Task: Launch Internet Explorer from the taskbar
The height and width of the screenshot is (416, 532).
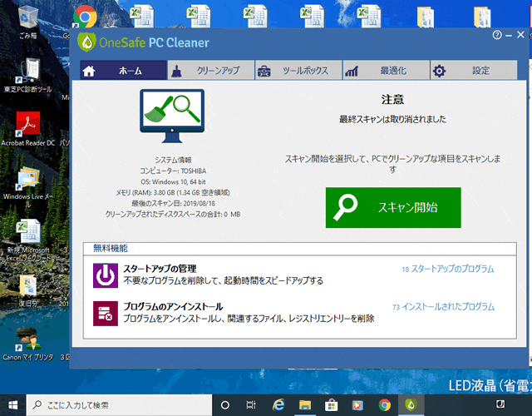Action: pos(278,405)
